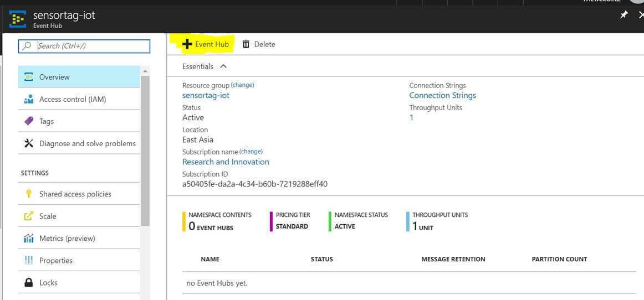Click the Metrics chart icon
The image size is (644, 300).
point(28,238)
